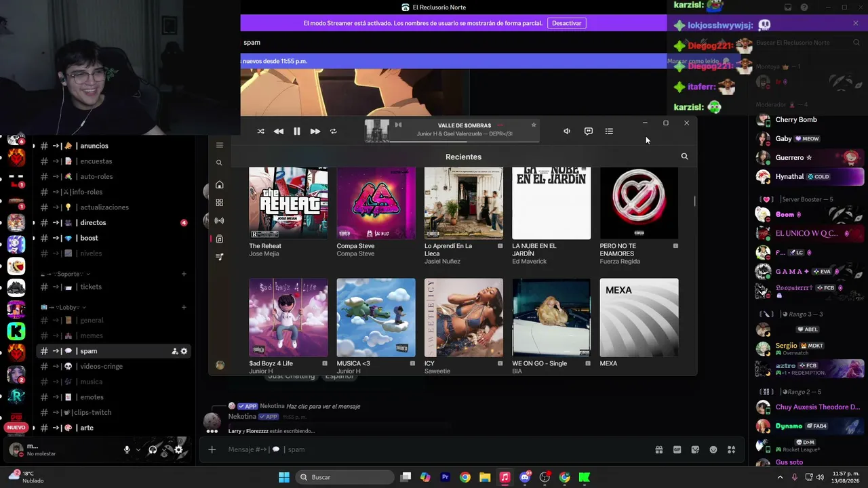Favorite the song VALLE DE SOMBRAS with the star
Image resolution: width=868 pixels, height=488 pixels.
pos(534,125)
